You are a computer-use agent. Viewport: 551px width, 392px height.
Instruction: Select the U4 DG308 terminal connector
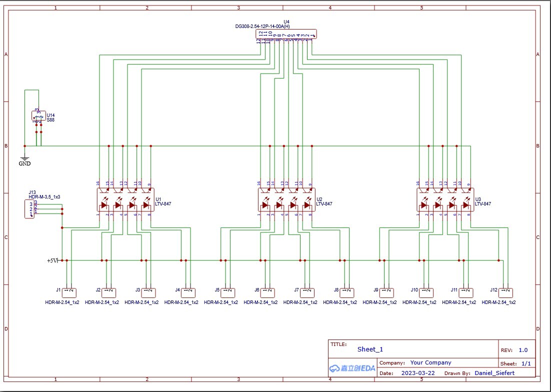point(286,34)
